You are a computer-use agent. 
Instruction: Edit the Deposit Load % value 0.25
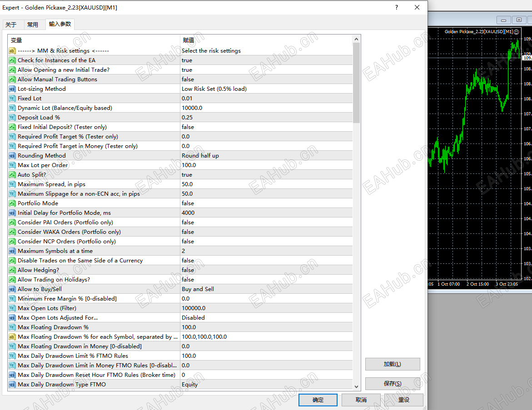click(x=266, y=117)
